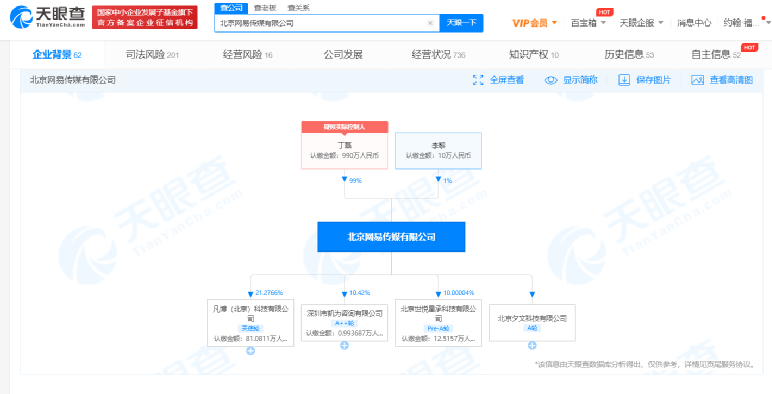The image size is (772, 394).
Task: Click the 显示简称 text
Action: point(580,80)
